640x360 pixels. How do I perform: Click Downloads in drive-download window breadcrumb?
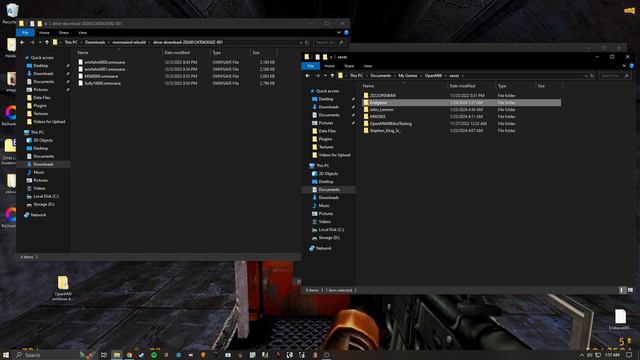click(x=95, y=42)
